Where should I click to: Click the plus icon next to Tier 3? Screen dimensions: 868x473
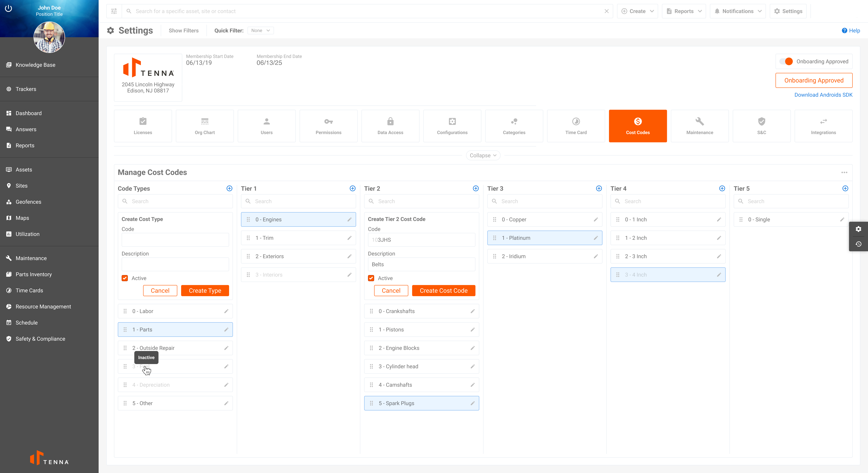coord(599,188)
